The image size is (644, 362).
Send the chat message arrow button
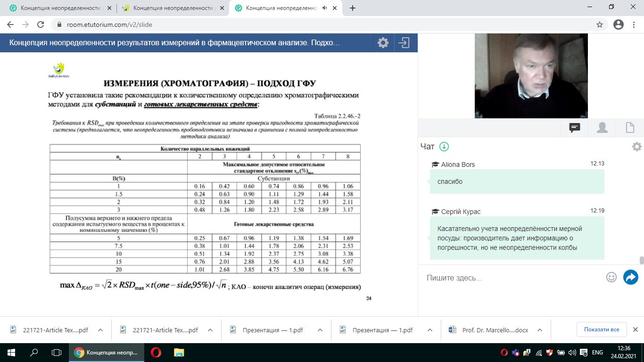pos(630,277)
